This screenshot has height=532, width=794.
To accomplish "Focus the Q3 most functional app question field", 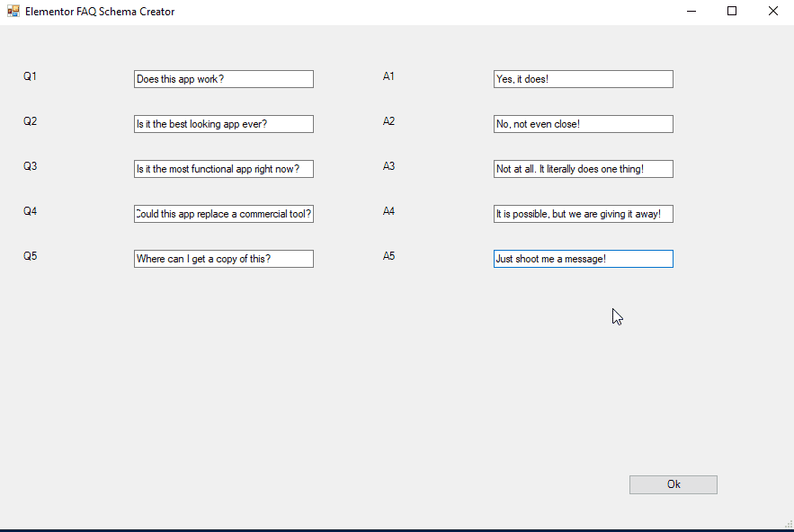I will point(223,169).
